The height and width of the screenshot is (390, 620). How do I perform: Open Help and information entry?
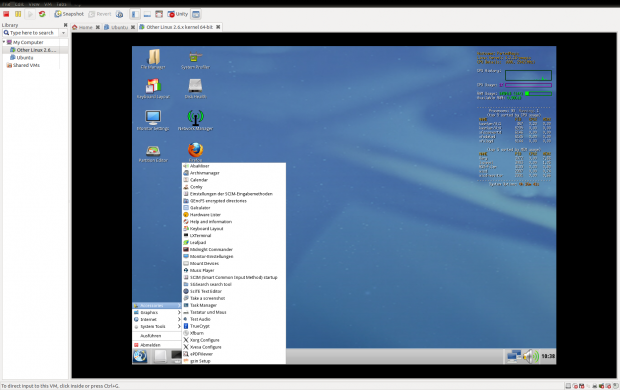coord(234,222)
